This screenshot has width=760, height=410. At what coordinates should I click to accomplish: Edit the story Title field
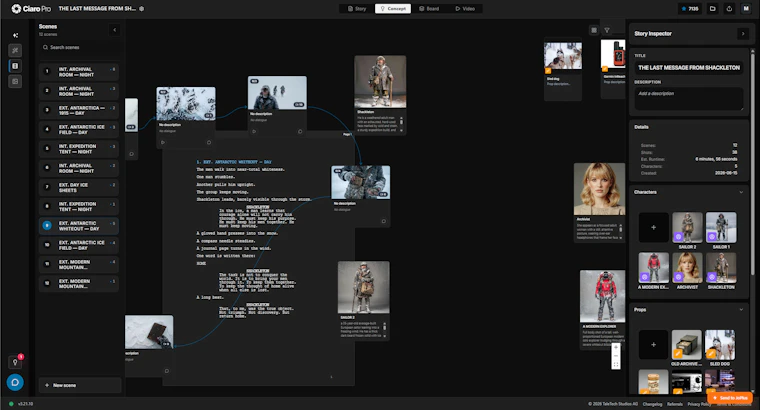[689, 68]
